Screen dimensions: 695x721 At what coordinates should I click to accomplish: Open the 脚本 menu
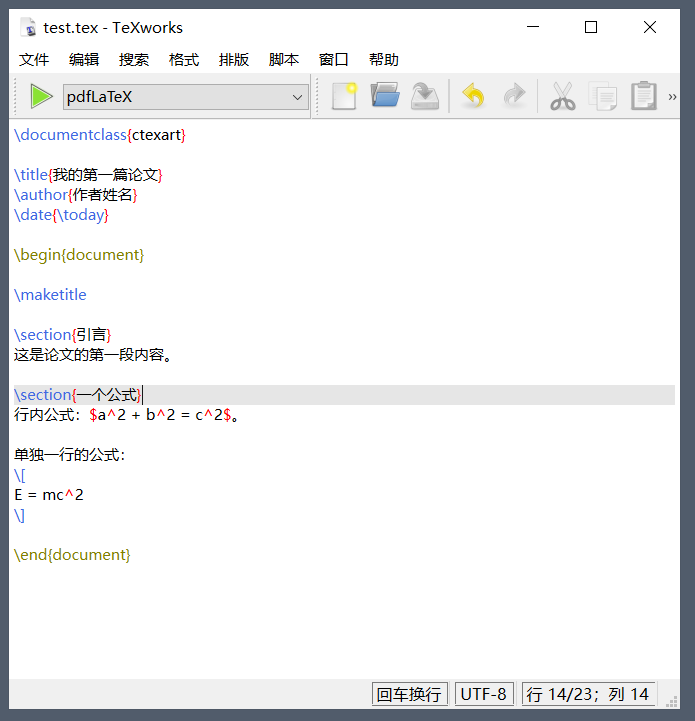click(x=284, y=60)
